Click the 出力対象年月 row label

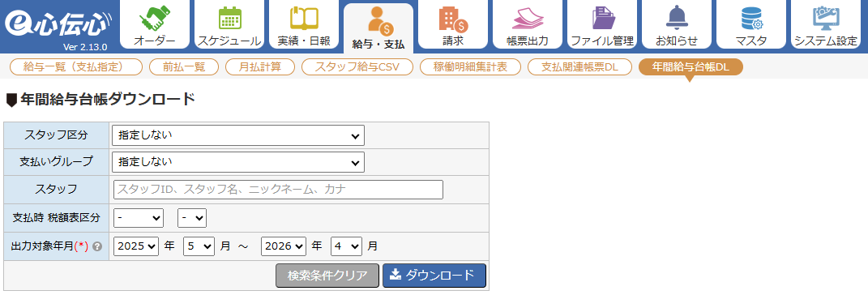(49, 246)
